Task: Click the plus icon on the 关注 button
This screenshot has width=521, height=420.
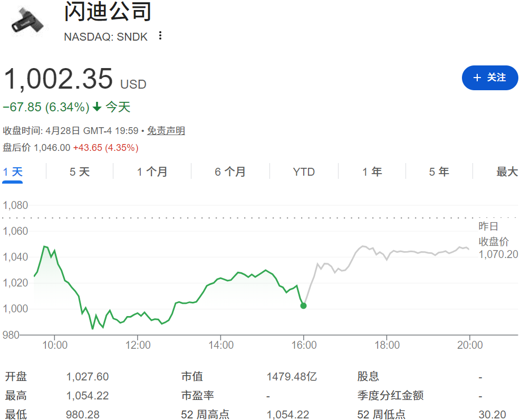Action: [x=478, y=78]
